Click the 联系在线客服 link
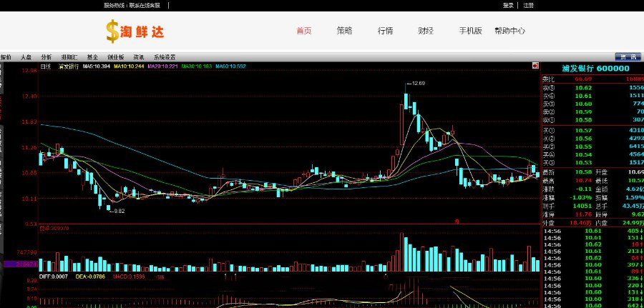Image resolution: width=644 pixels, height=308 pixels. pyautogui.click(x=145, y=5)
